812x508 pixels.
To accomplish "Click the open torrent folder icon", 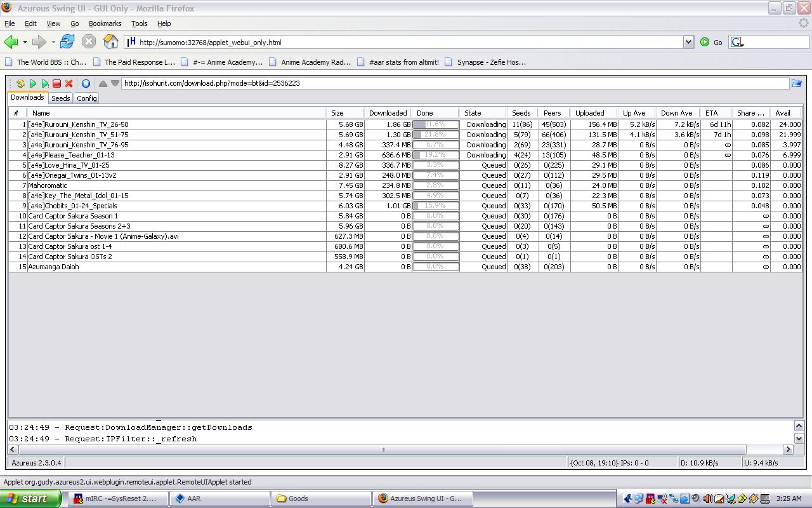I will coord(796,83).
